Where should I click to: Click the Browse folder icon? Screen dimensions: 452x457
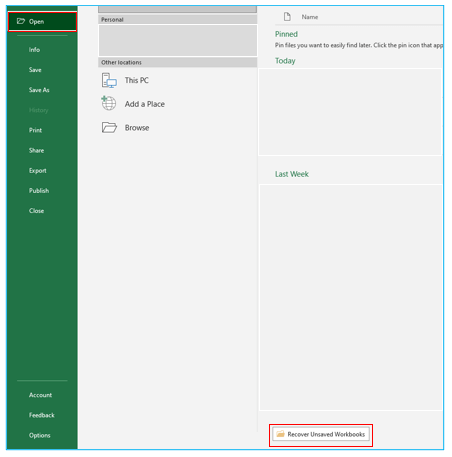[109, 127]
